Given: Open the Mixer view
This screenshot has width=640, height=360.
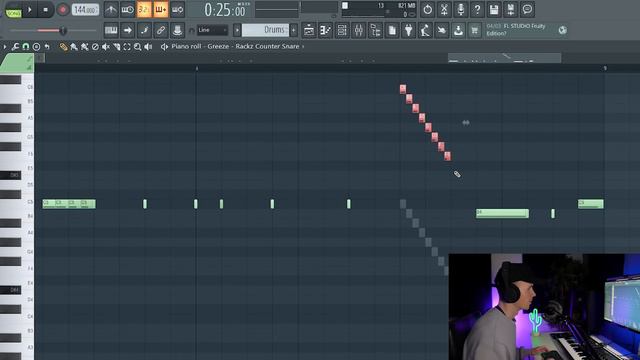Looking at the screenshot, I should (x=358, y=30).
